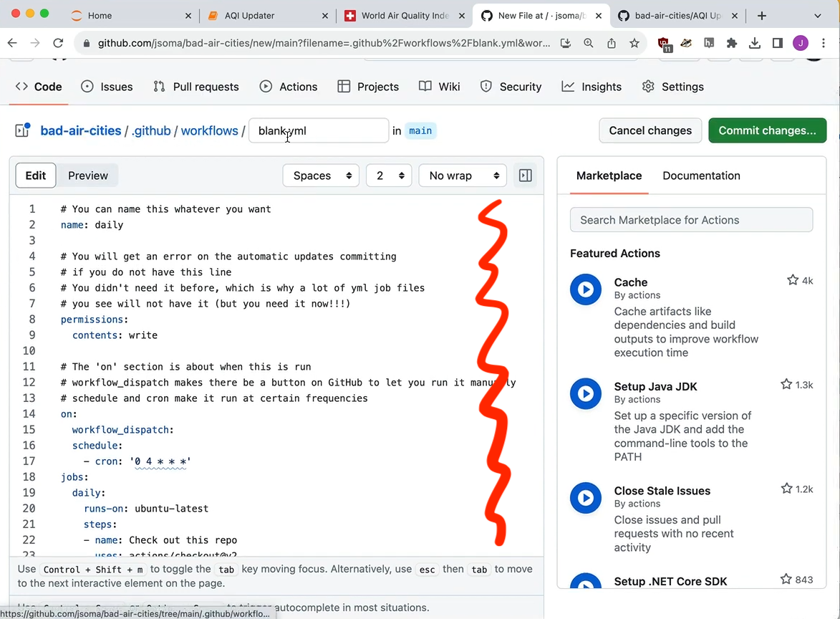Switch to the Marketplace tab
This screenshot has height=619, width=840.
(609, 176)
